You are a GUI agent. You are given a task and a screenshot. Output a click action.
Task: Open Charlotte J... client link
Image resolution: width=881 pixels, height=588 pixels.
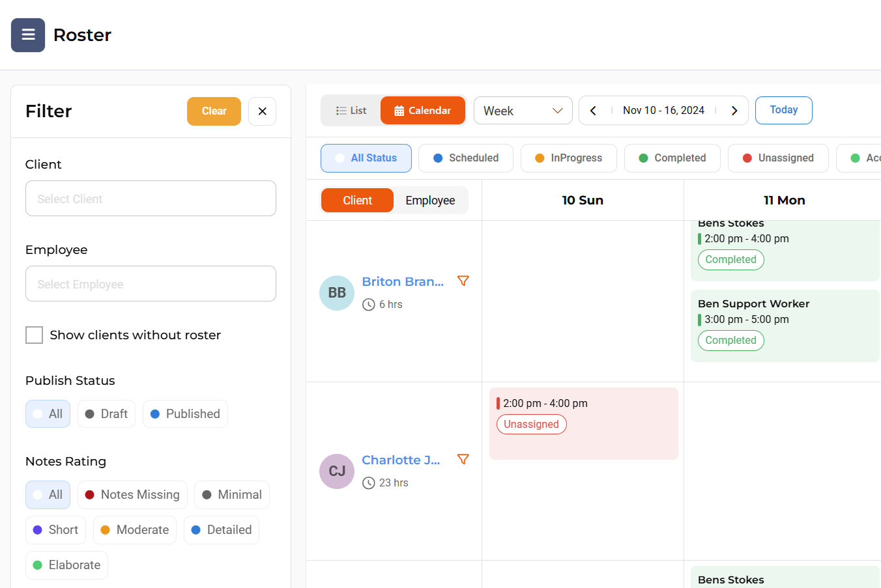click(401, 460)
